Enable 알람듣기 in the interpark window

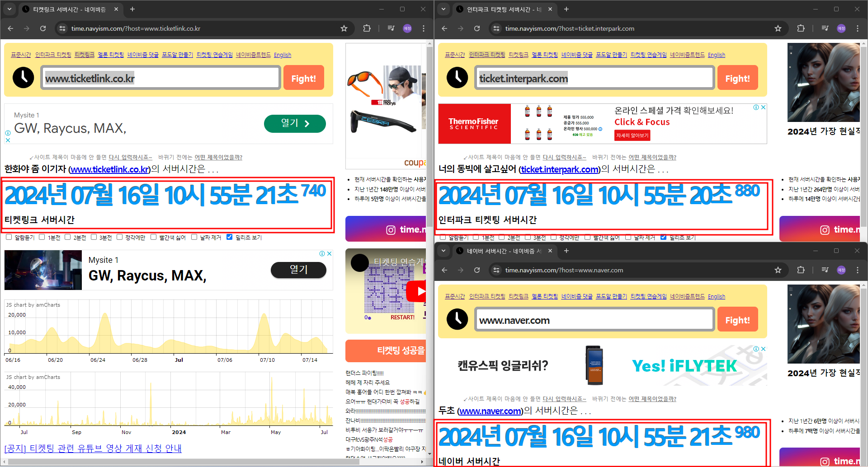[443, 237]
